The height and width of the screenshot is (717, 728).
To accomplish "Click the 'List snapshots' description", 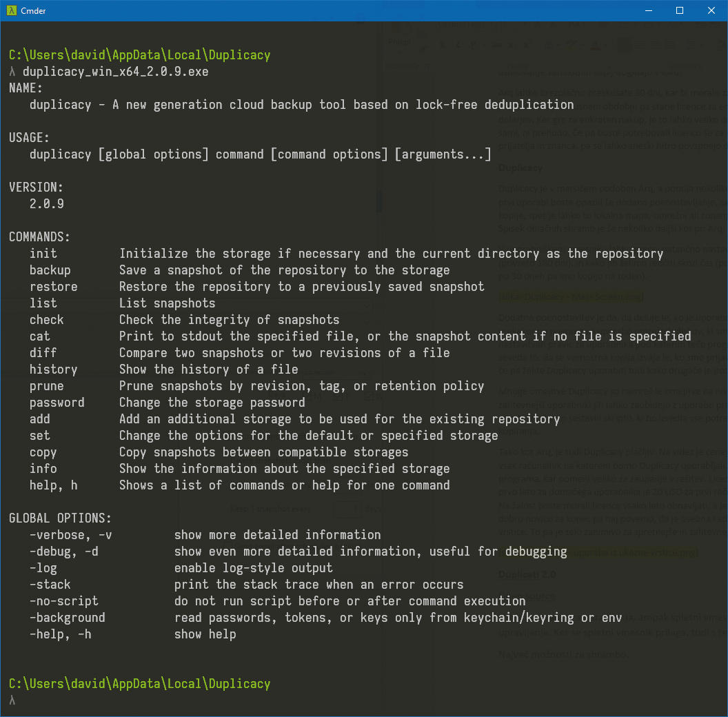I will (167, 303).
